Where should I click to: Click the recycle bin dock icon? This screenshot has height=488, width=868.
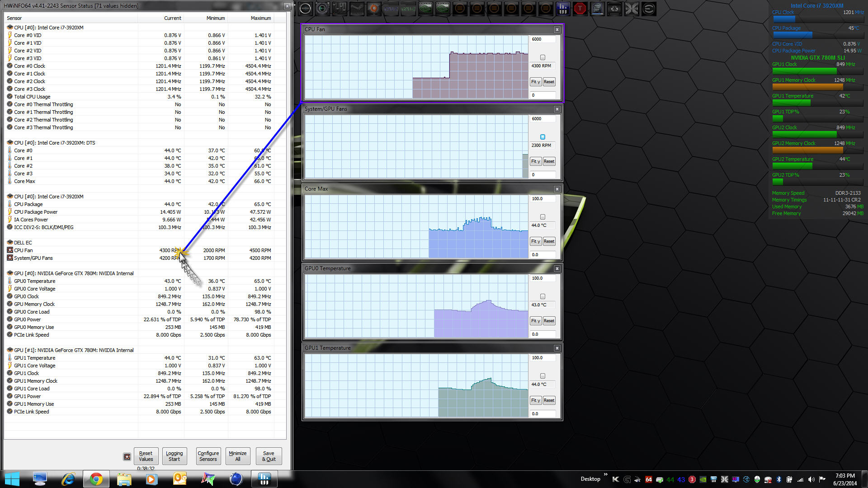click(614, 9)
